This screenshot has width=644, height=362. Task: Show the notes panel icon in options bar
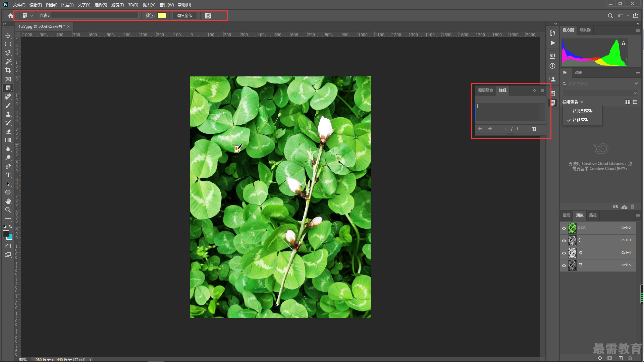pyautogui.click(x=208, y=16)
